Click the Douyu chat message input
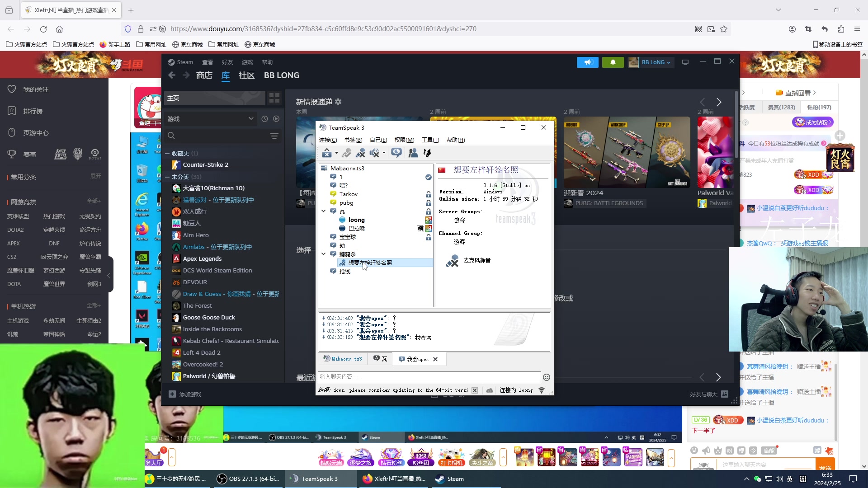Screen dimensions: 868x488 [x=766, y=465]
